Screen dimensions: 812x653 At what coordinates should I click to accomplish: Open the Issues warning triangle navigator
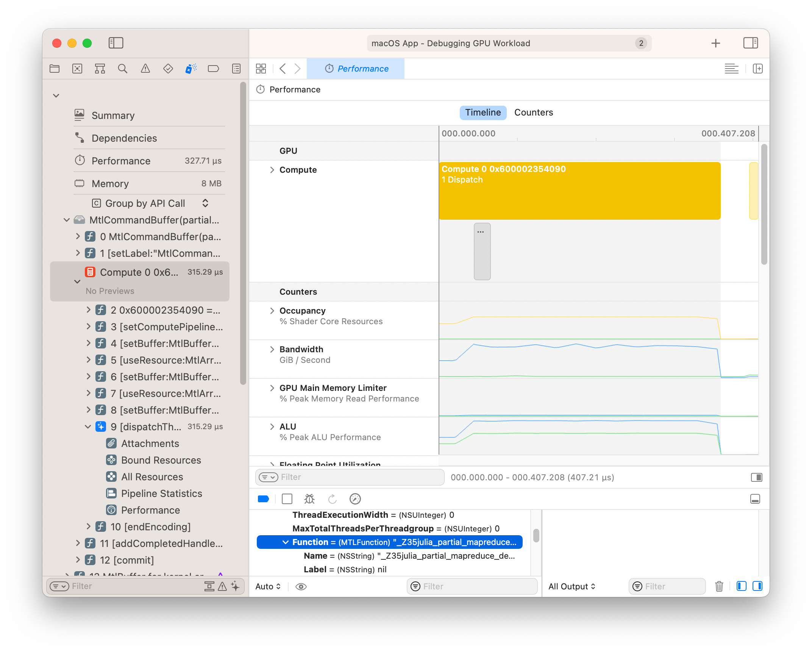click(145, 69)
